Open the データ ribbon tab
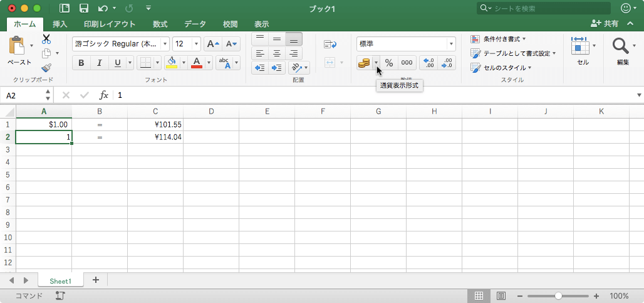This screenshot has width=644, height=303. 195,24
